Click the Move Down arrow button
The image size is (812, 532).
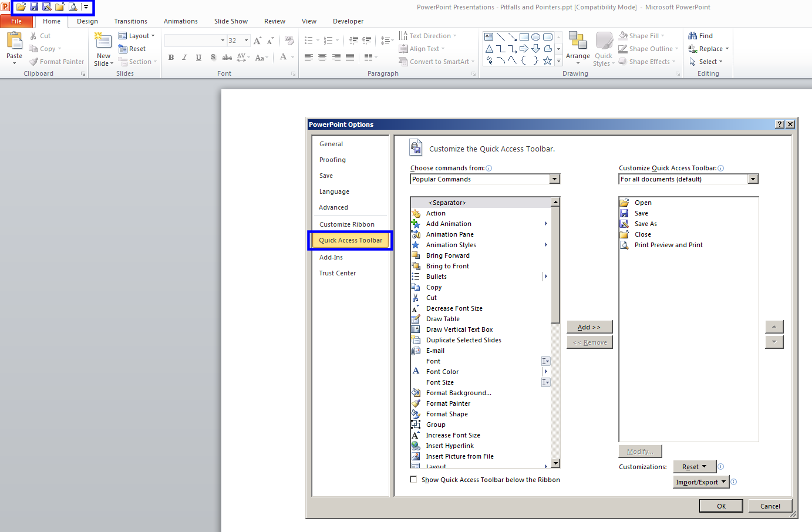[x=774, y=342]
